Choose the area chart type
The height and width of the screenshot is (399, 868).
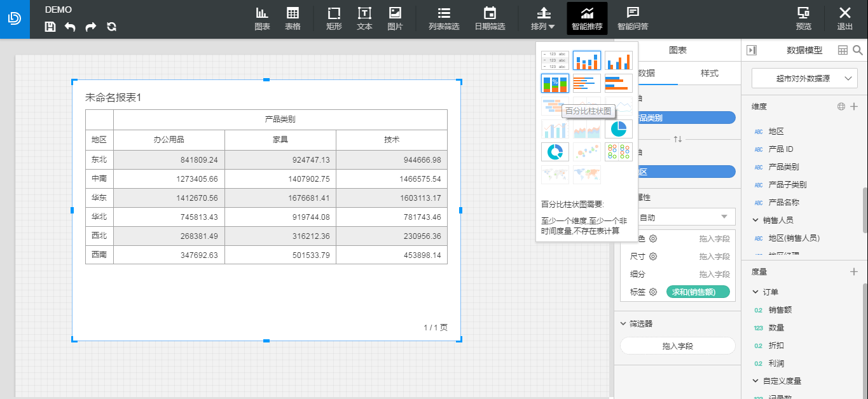coord(587,129)
